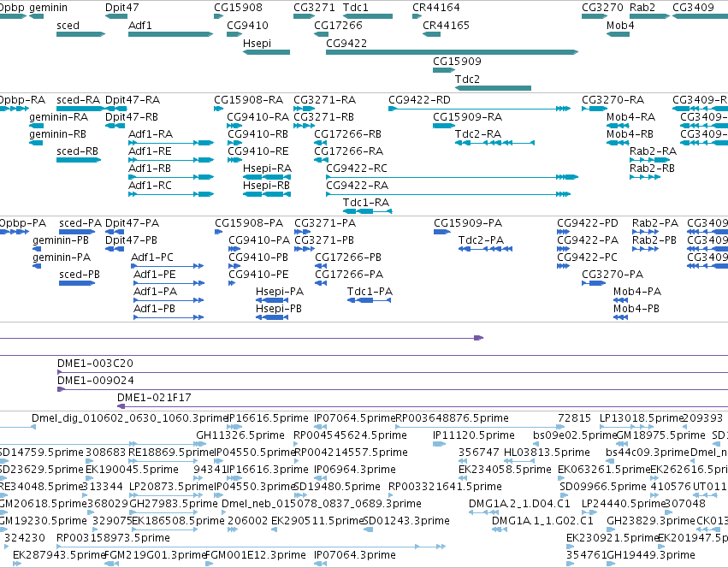The image size is (728, 568).
Task: Click protein Adf1-PE
Action: pyautogui.click(x=169, y=283)
